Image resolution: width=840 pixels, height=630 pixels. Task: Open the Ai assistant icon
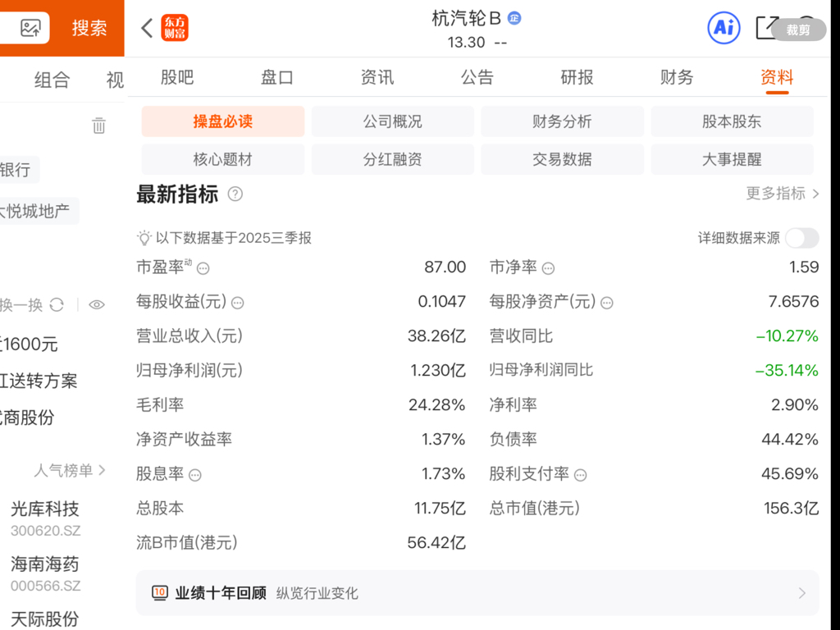(724, 29)
